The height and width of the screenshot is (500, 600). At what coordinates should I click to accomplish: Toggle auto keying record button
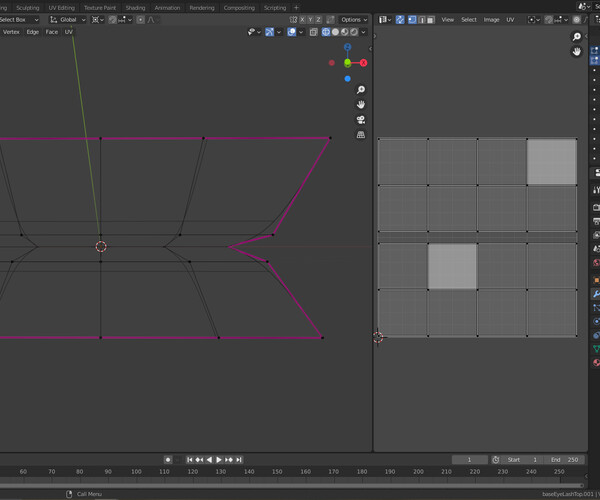click(168, 459)
